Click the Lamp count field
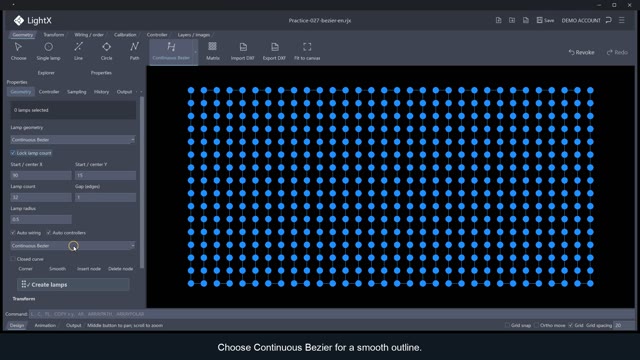This screenshot has width=640, height=360. click(x=41, y=197)
